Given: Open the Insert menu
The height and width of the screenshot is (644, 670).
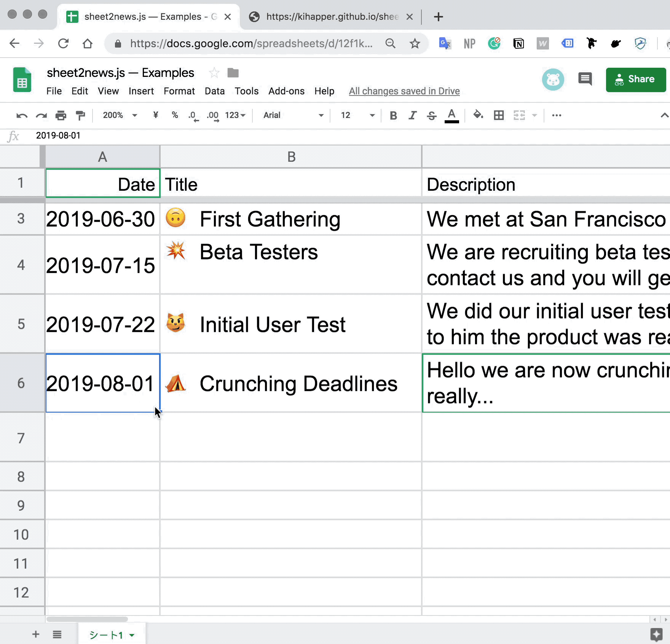Looking at the screenshot, I should pyautogui.click(x=141, y=91).
